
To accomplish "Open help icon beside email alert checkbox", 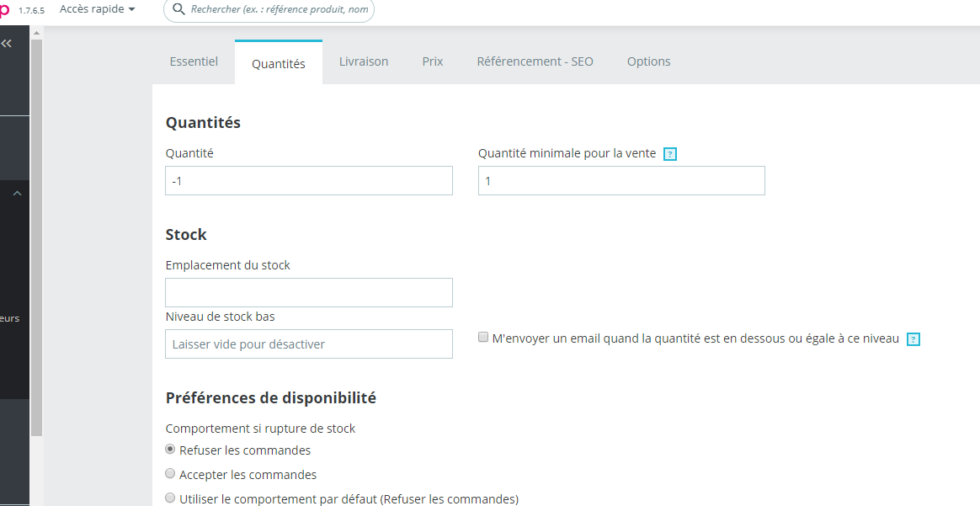I will point(913,339).
